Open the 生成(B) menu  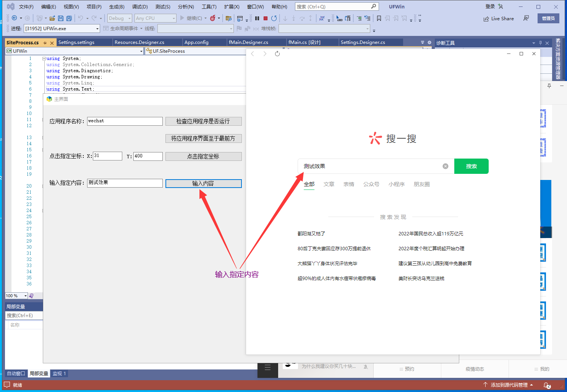coord(117,6)
